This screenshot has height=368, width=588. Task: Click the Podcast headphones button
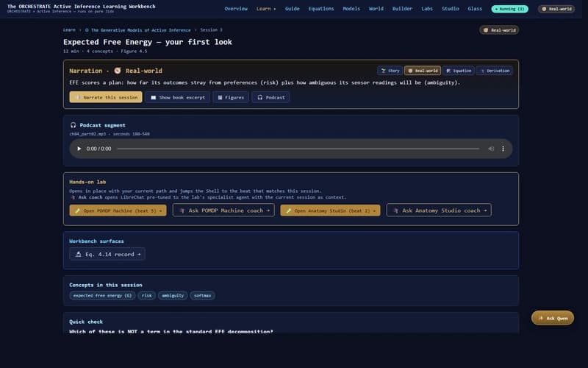(x=270, y=97)
